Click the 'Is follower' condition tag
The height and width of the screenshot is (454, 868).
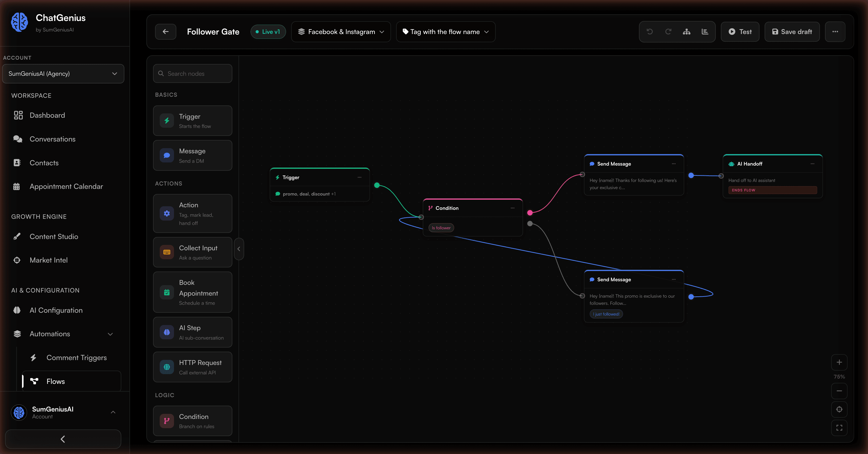click(441, 228)
